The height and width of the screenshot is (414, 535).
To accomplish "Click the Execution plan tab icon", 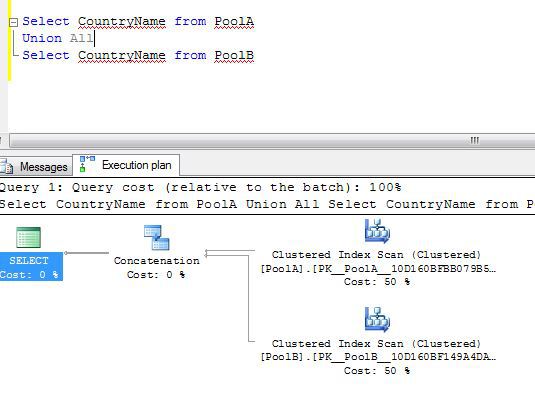I will click(87, 164).
